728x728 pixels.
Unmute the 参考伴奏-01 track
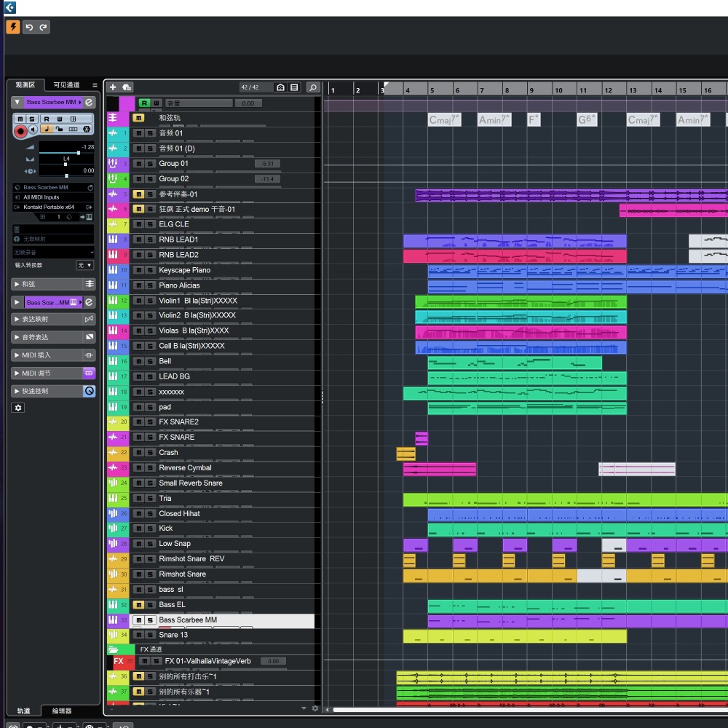point(138,194)
